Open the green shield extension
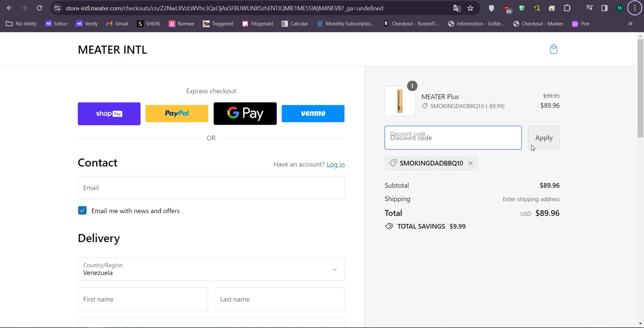Image resolution: width=644 pixels, height=328 pixels. (x=522, y=8)
